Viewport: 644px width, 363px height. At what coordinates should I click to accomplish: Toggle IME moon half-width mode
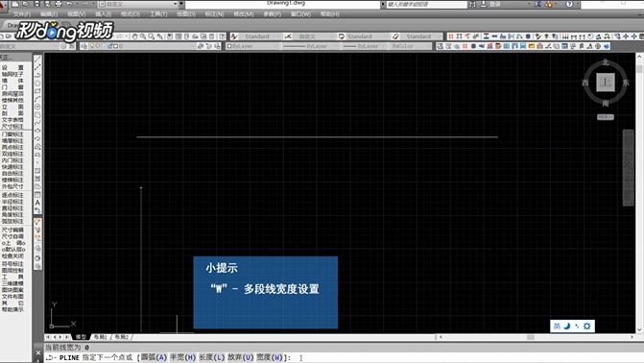(567, 326)
